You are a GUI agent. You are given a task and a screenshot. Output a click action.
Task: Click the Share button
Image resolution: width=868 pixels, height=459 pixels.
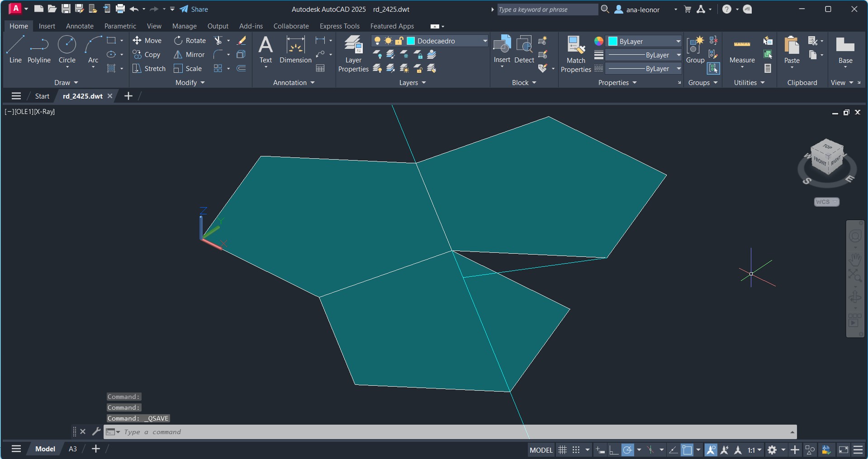pyautogui.click(x=194, y=9)
